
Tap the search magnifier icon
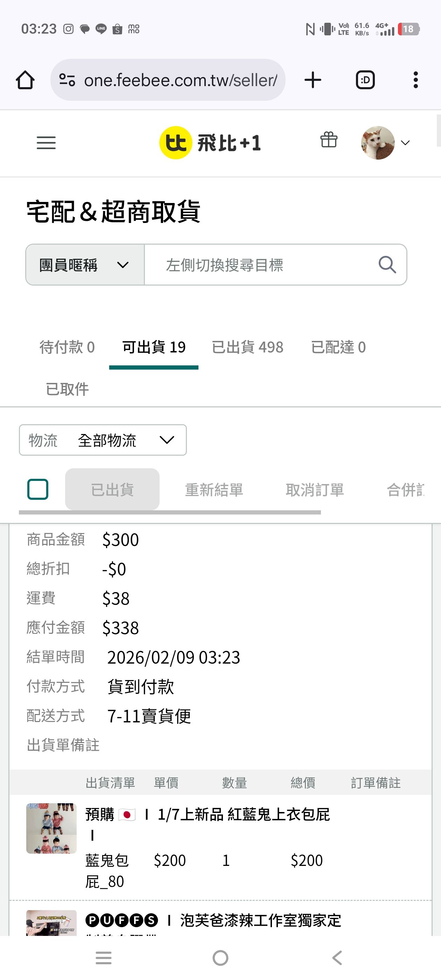click(387, 265)
